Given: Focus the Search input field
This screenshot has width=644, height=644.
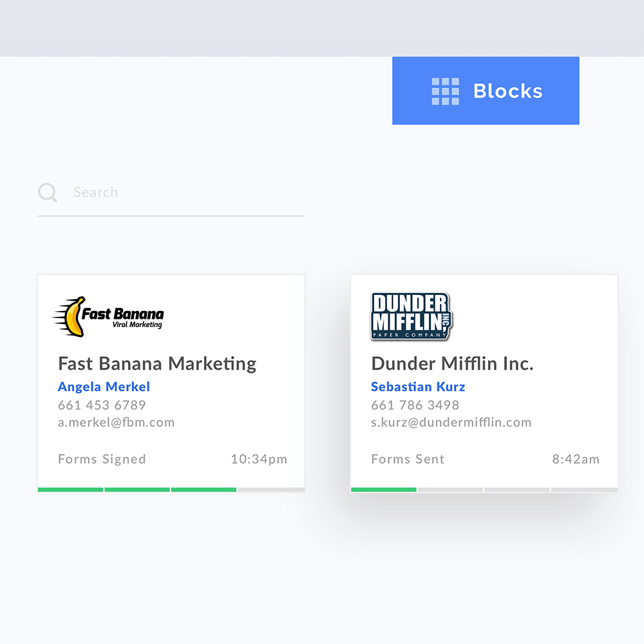Looking at the screenshot, I should pyautogui.click(x=171, y=193).
